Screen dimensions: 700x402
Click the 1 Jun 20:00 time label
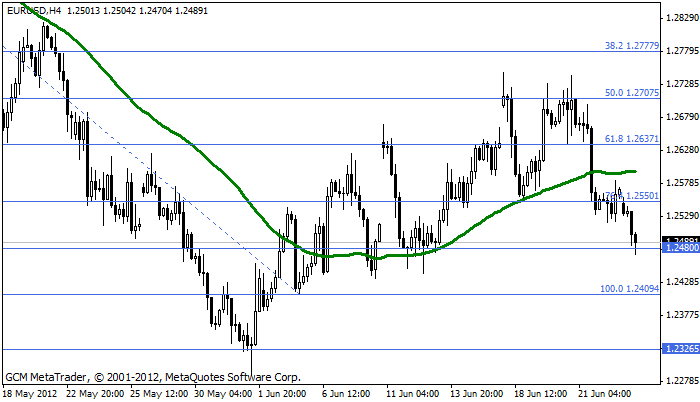(x=282, y=394)
